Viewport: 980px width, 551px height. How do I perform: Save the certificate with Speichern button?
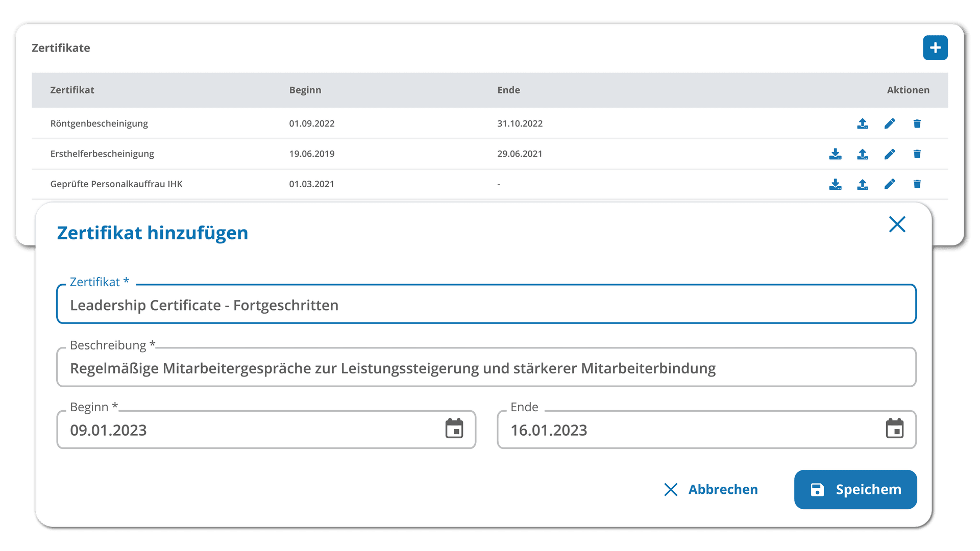click(x=855, y=489)
